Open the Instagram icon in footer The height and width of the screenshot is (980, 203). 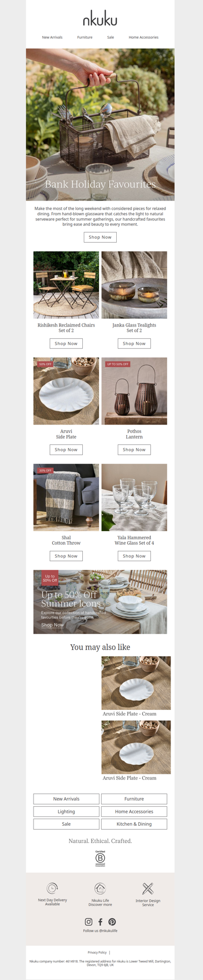(88, 922)
